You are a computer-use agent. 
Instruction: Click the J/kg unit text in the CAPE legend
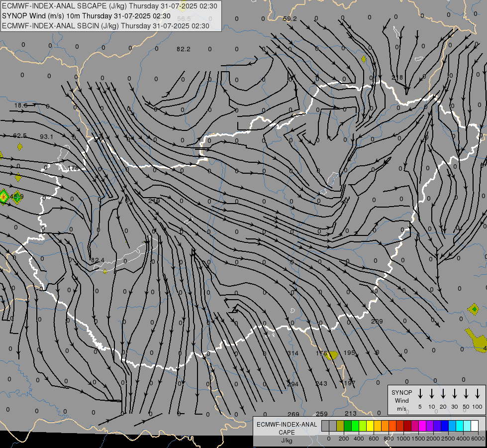tap(287, 441)
